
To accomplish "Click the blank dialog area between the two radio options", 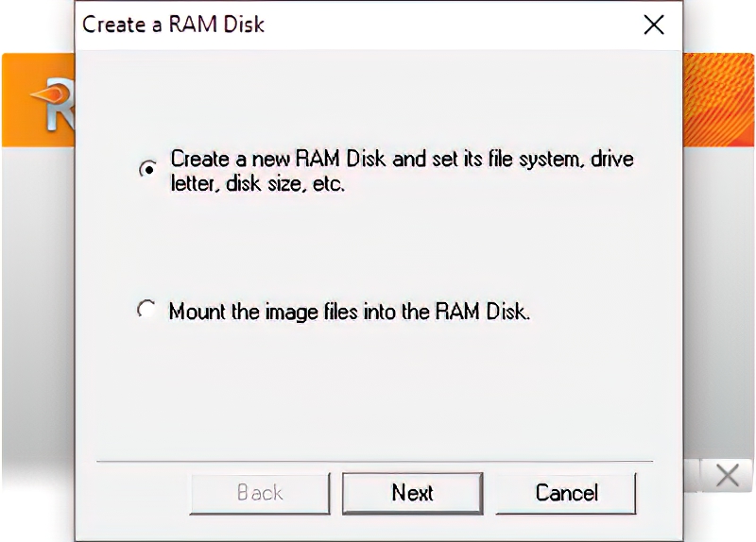I will pyautogui.click(x=376, y=246).
